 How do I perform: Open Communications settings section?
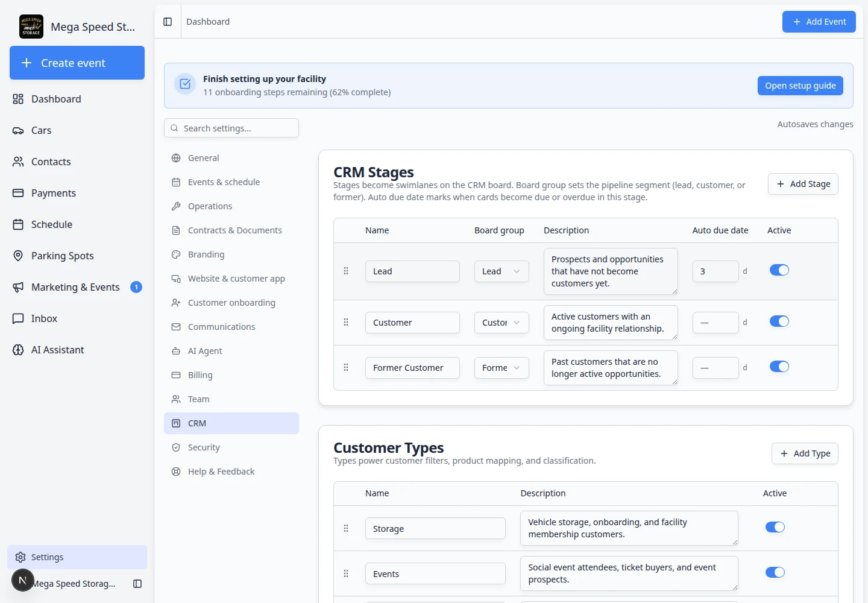point(231,327)
